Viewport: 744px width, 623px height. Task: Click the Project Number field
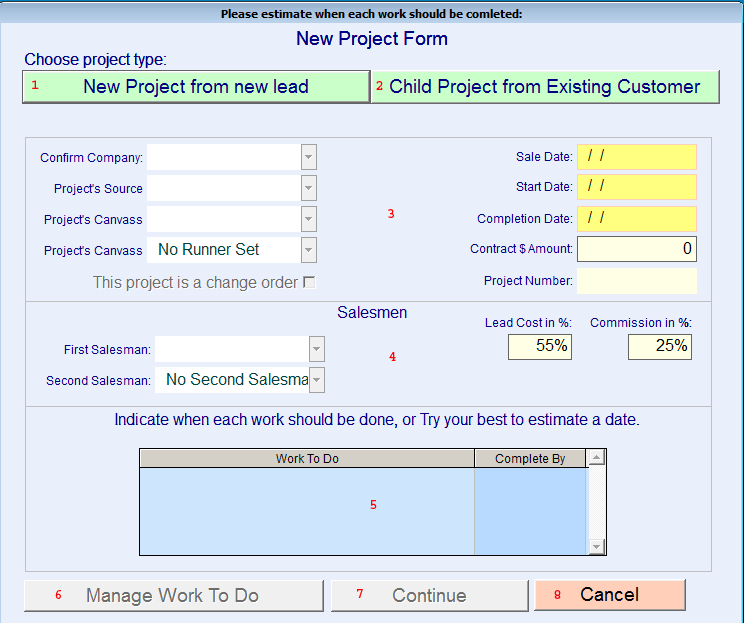coord(637,281)
